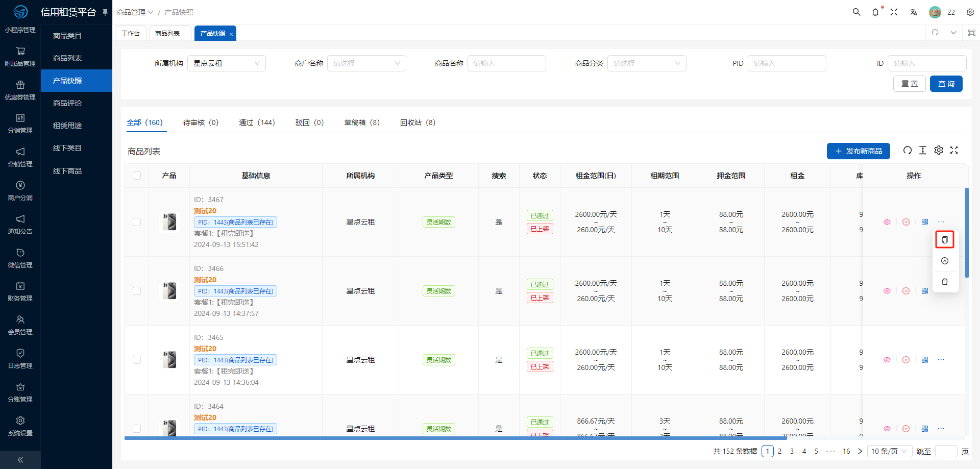View product ID 3467 with eye icon

(887, 222)
